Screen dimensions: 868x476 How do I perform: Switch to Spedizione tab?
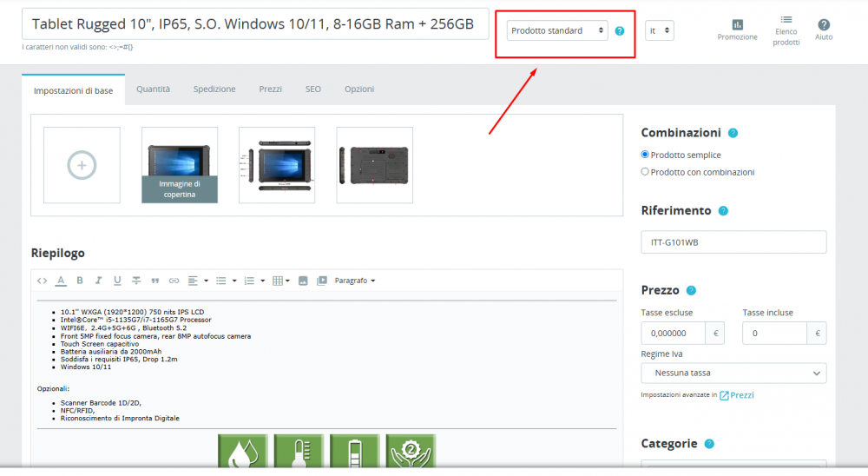click(214, 89)
